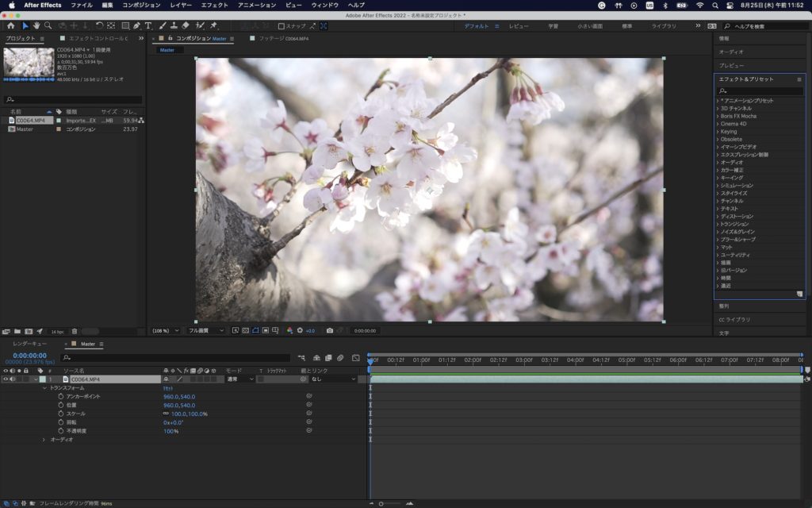Open the コンポジション menu in menu bar

pyautogui.click(x=140, y=5)
